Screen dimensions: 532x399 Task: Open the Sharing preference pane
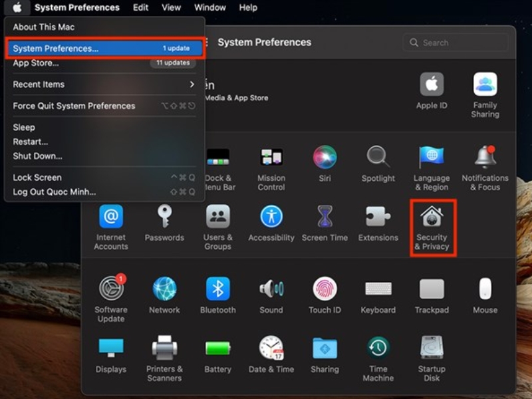pyautogui.click(x=325, y=354)
